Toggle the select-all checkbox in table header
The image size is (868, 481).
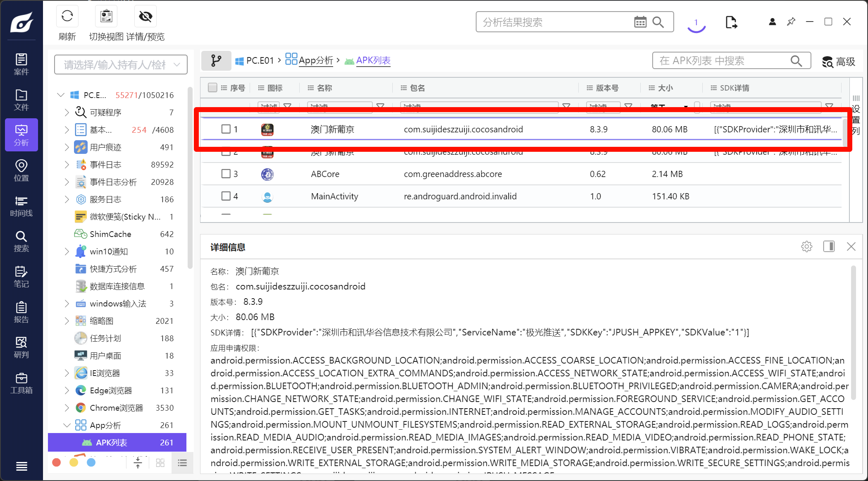(212, 88)
